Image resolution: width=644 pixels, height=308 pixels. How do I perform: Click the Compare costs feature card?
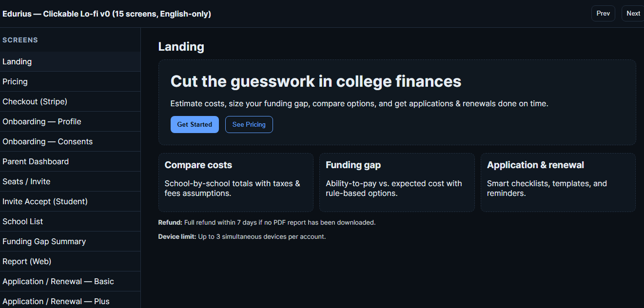[x=236, y=182]
